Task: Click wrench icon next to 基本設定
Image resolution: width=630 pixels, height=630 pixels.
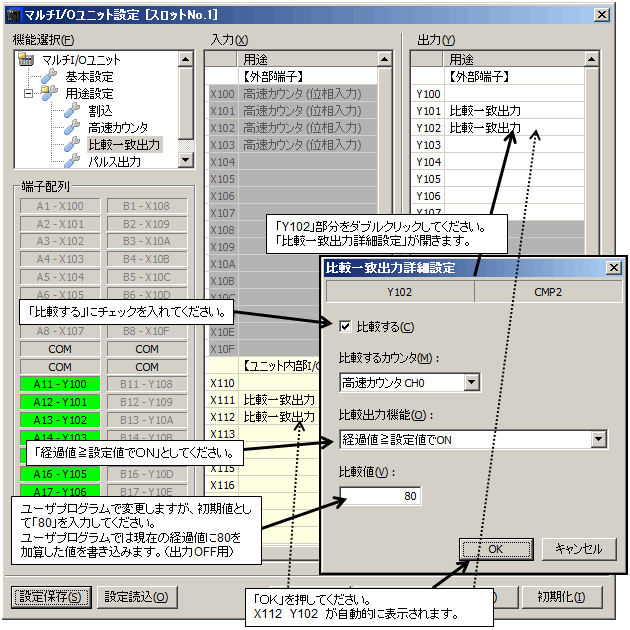Action: (x=49, y=76)
